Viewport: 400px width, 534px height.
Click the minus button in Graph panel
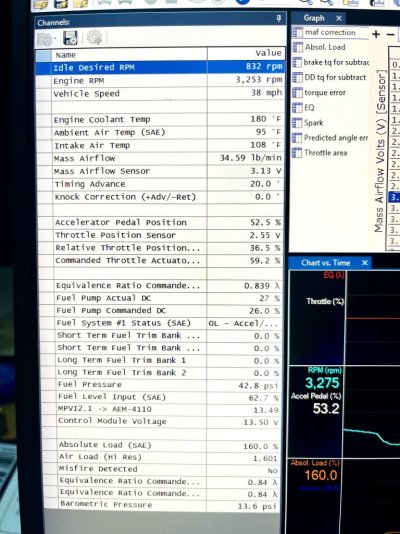click(x=390, y=34)
